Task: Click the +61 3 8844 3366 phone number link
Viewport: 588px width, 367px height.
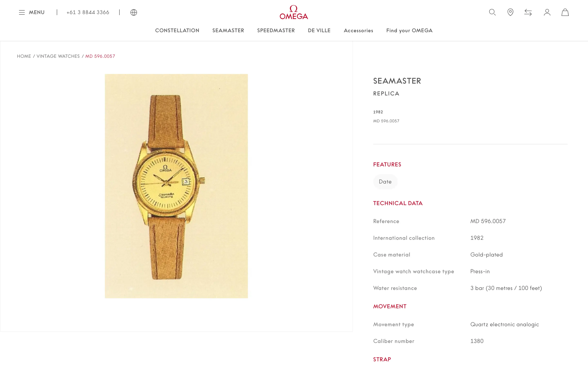Action: [x=88, y=12]
